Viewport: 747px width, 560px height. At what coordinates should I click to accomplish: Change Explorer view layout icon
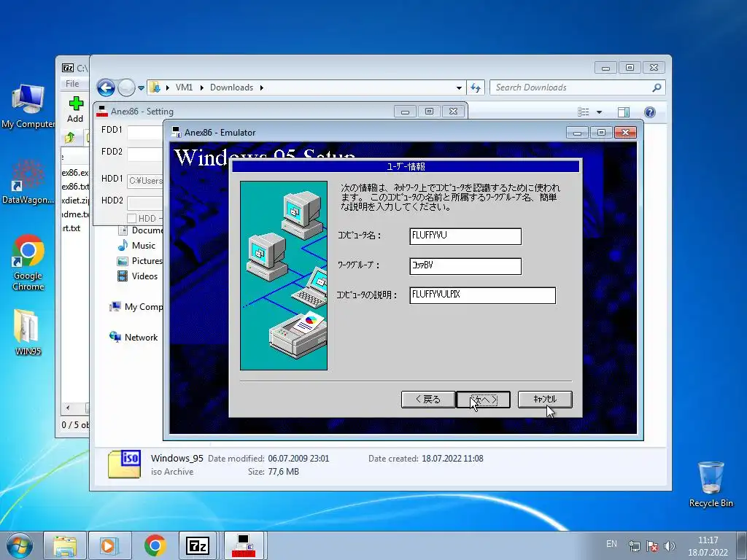583,112
